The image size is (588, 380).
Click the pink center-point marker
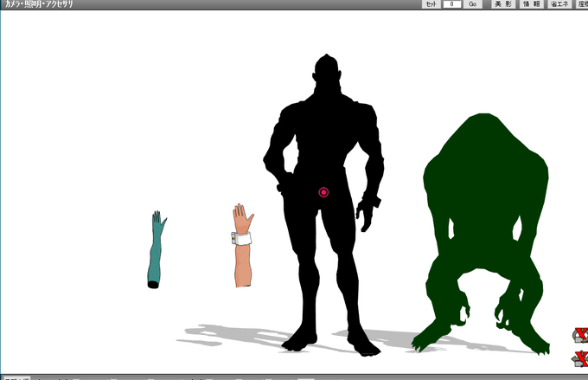tap(323, 192)
